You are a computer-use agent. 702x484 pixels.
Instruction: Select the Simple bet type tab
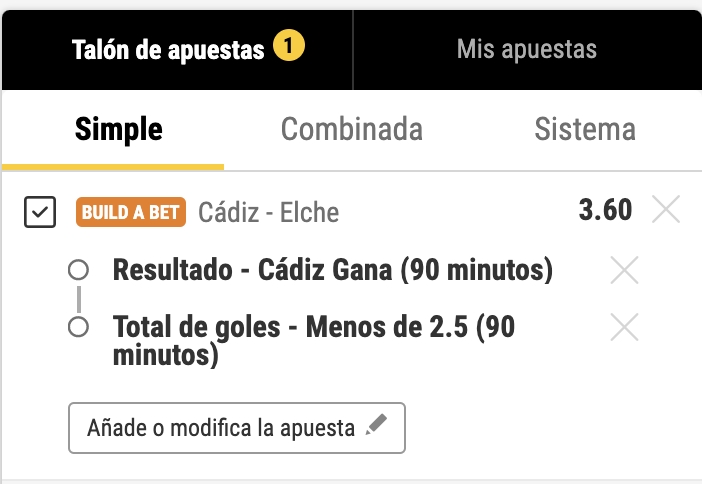pos(119,129)
